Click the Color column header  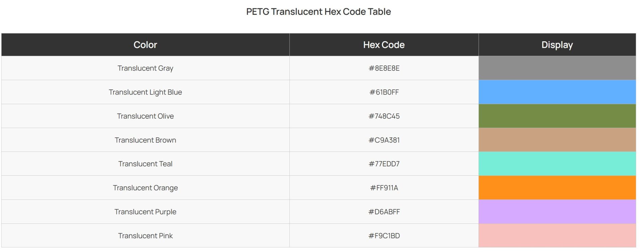tap(145, 45)
